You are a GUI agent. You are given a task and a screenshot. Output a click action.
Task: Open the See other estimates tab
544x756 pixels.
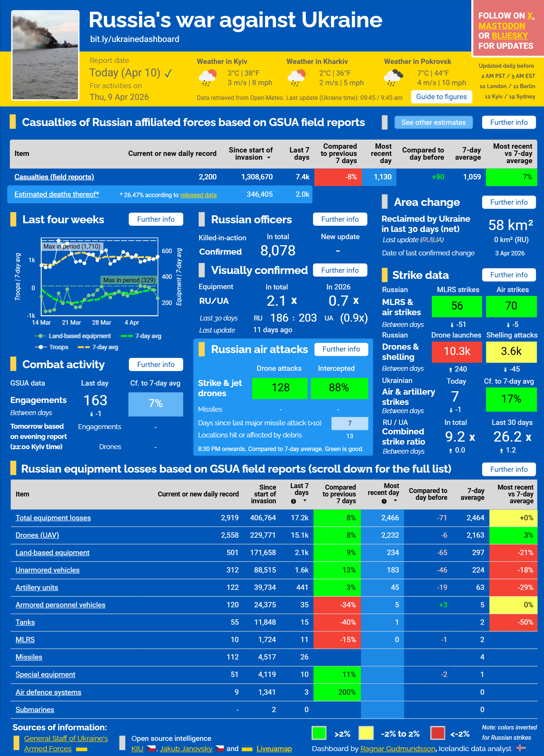pyautogui.click(x=433, y=123)
